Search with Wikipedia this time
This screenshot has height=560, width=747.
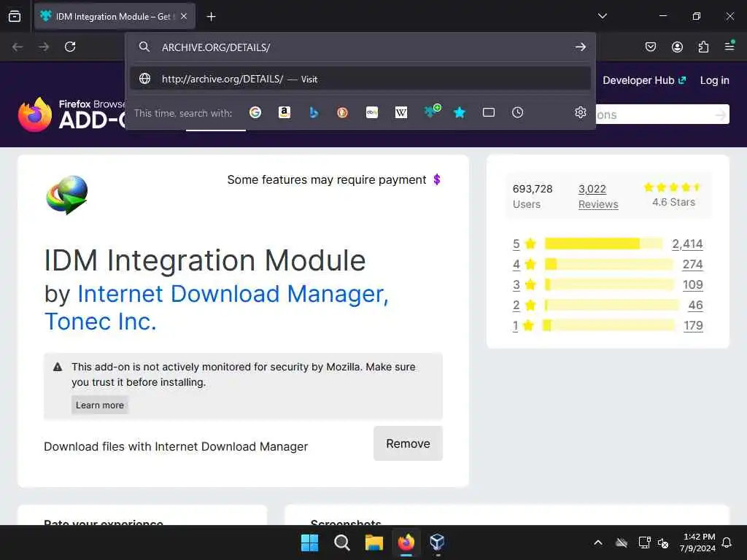click(x=401, y=112)
